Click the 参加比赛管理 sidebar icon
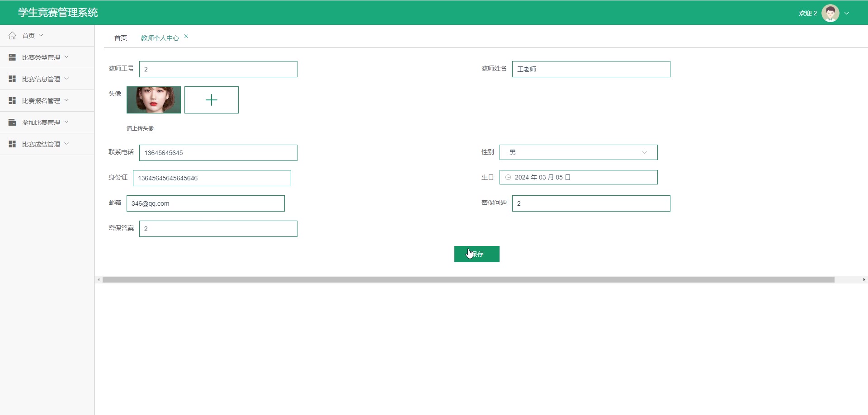The width and height of the screenshot is (868, 415). pyautogui.click(x=12, y=123)
